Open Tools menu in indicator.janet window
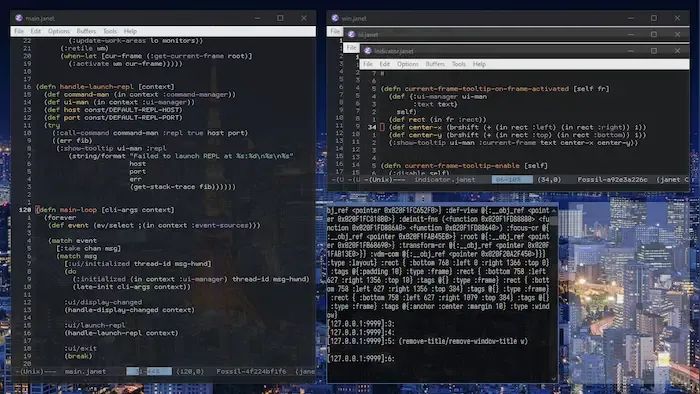Screen dimensions: 700x394 pos(458,64)
